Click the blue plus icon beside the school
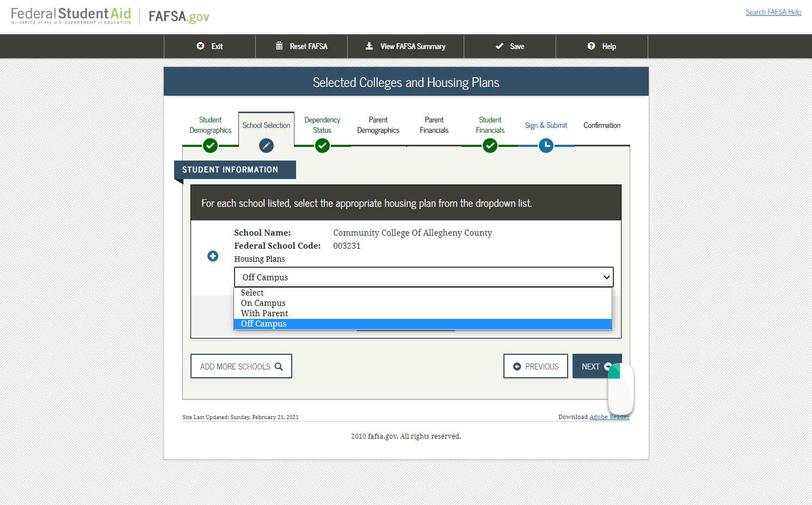Image resolution: width=812 pixels, height=505 pixels. (213, 256)
